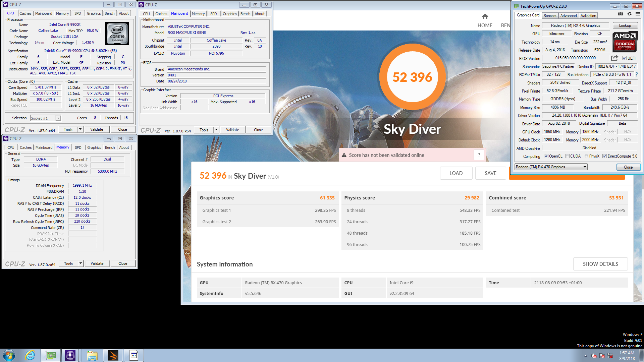This screenshot has width=644, height=362.
Task: Toggle the DirectCompute 5.0 checkbox
Action: click(x=604, y=156)
